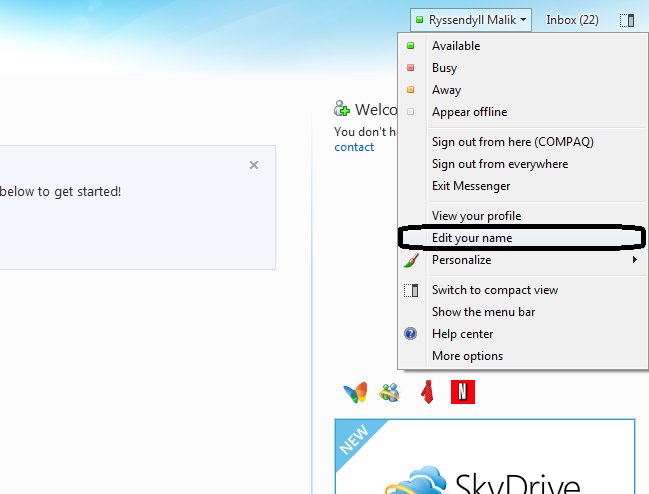This screenshot has width=649, height=494.
Task: Click the red necktie icon
Action: (x=426, y=393)
